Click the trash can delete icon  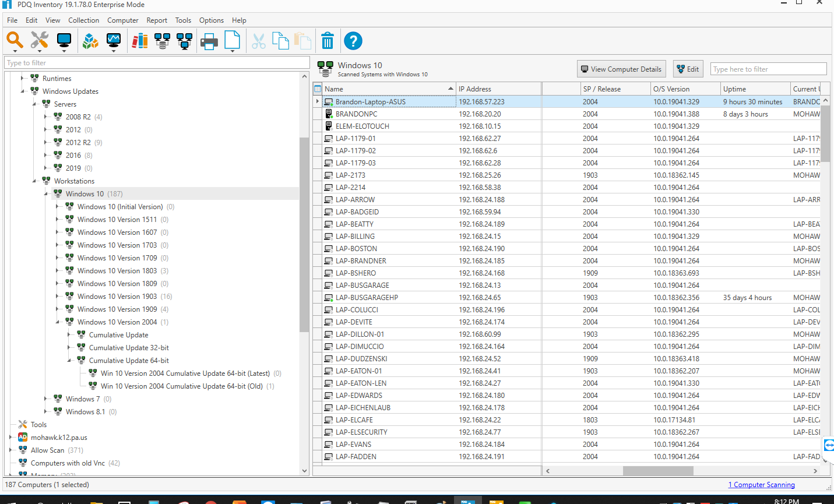pyautogui.click(x=328, y=41)
